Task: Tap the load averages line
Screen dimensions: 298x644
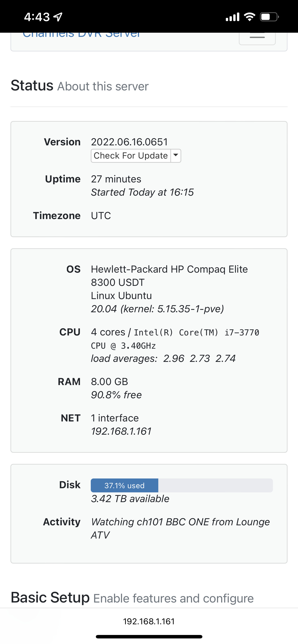Action: click(163, 358)
